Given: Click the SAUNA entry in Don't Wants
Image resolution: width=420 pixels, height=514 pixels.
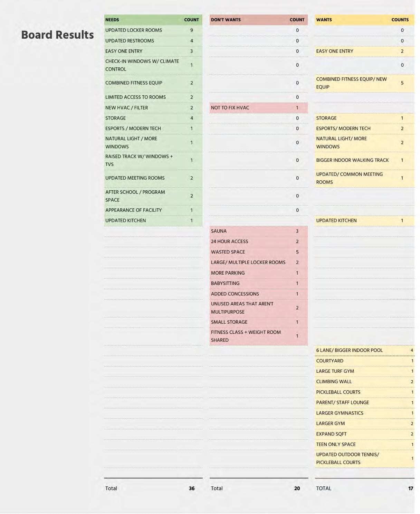Looking at the screenshot, I should 219,231.
